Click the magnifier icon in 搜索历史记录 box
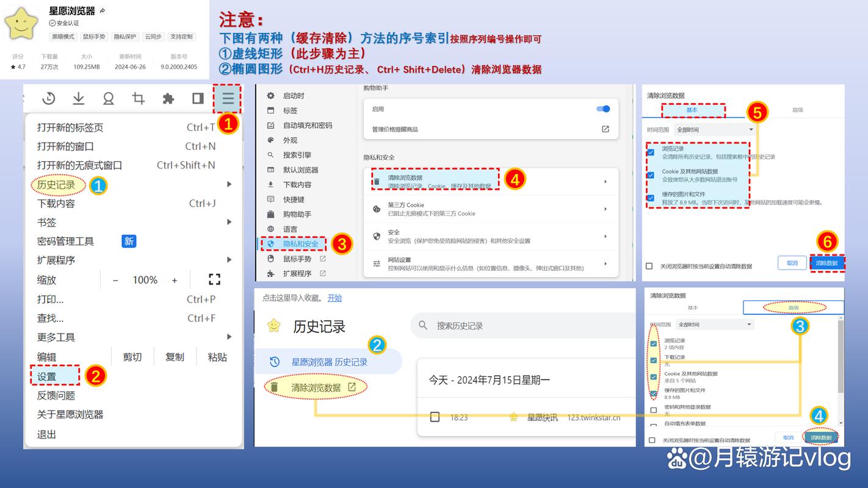This screenshot has width=868, height=488. click(423, 326)
